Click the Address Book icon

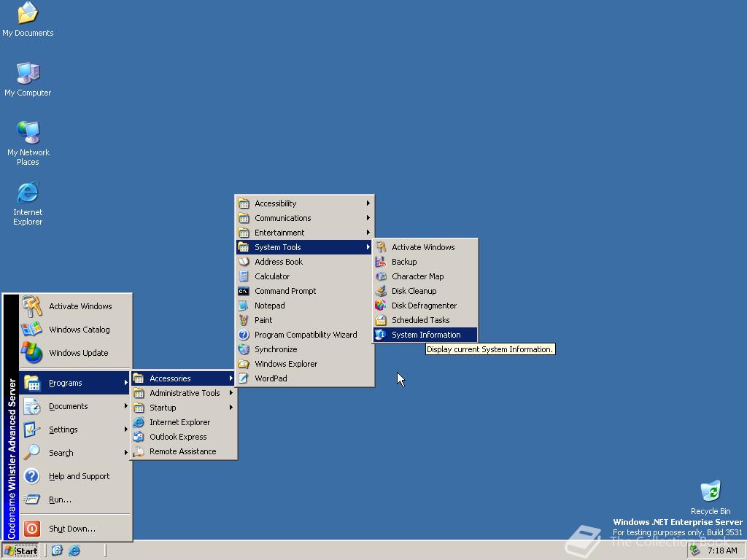pyautogui.click(x=244, y=262)
